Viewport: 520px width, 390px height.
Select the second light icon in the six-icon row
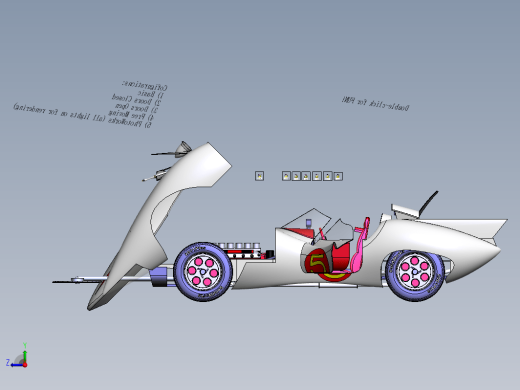pyautogui.click(x=296, y=176)
